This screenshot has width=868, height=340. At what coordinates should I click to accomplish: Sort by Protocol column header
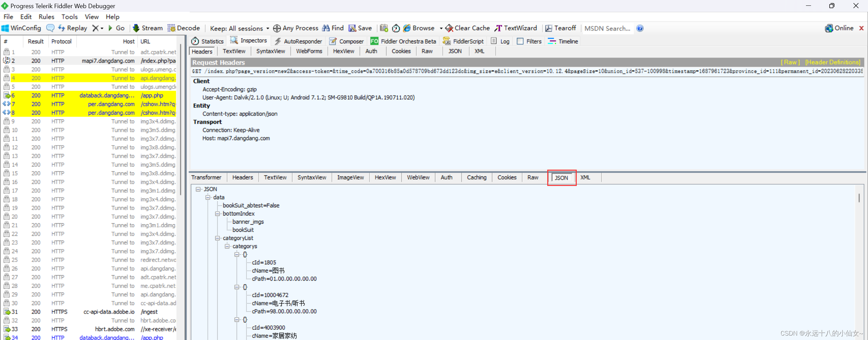[x=61, y=41]
